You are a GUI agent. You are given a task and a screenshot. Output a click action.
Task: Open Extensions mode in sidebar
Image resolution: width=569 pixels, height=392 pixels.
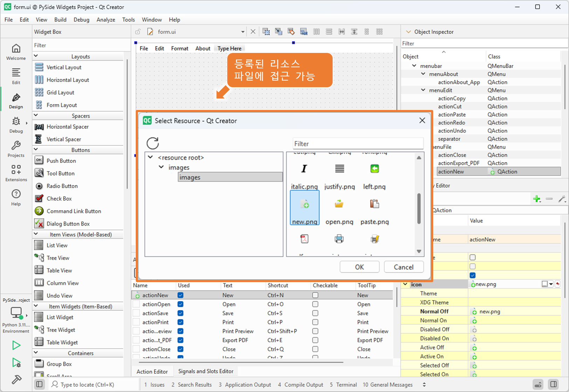pos(16,173)
